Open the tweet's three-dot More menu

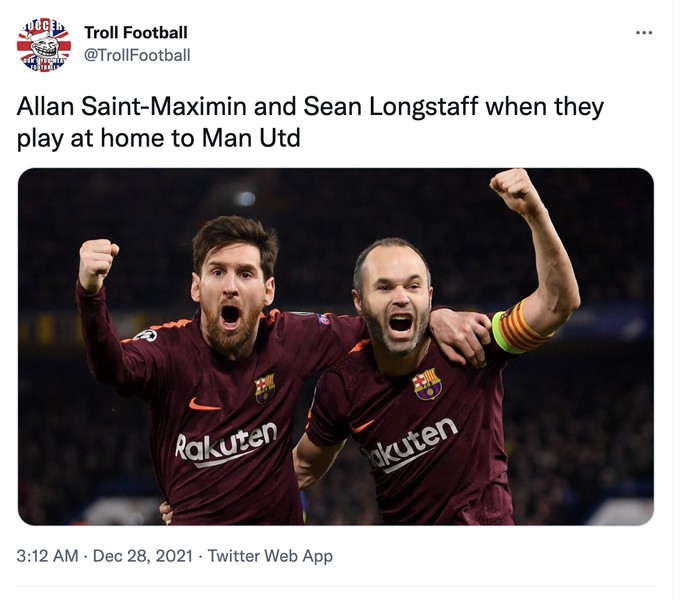point(643,33)
